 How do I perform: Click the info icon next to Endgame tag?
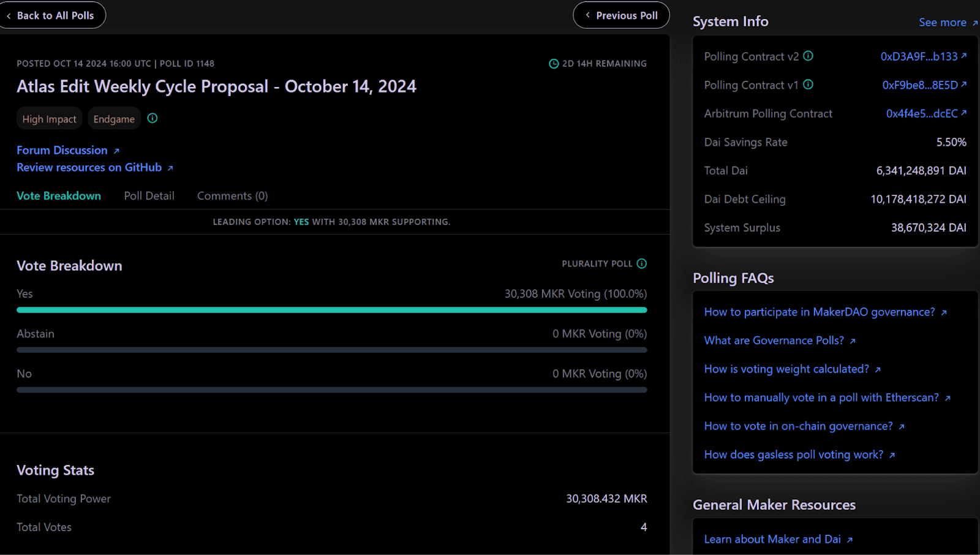click(153, 118)
